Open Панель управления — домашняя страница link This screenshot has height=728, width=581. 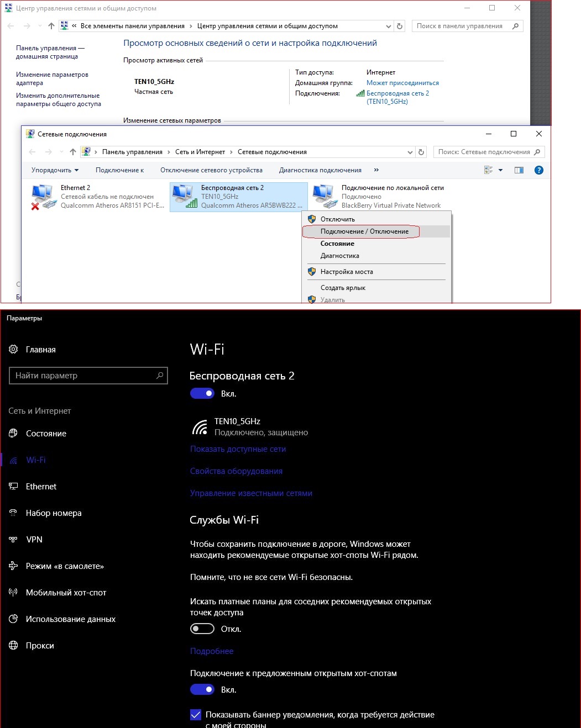[50, 52]
